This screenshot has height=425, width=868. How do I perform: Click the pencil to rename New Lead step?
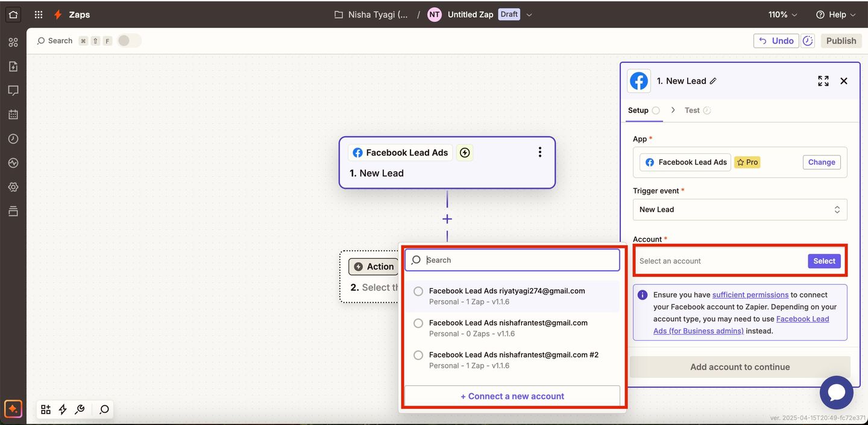[x=713, y=81]
